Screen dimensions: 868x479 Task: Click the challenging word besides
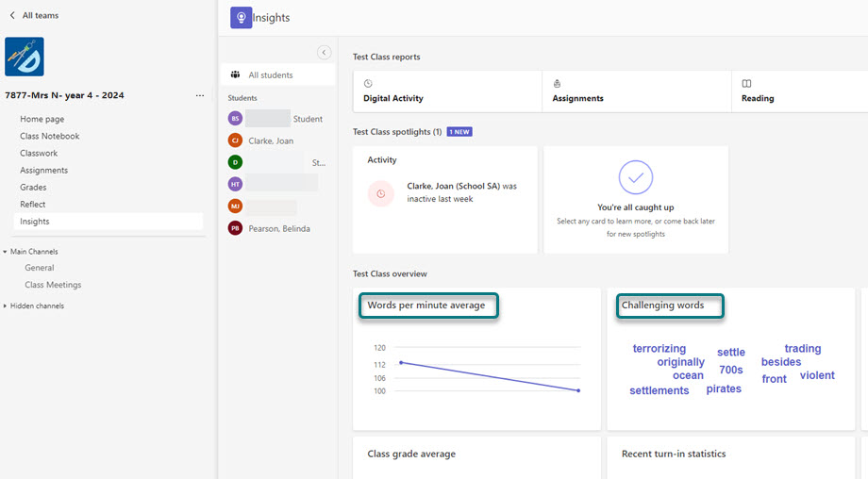[x=781, y=362]
